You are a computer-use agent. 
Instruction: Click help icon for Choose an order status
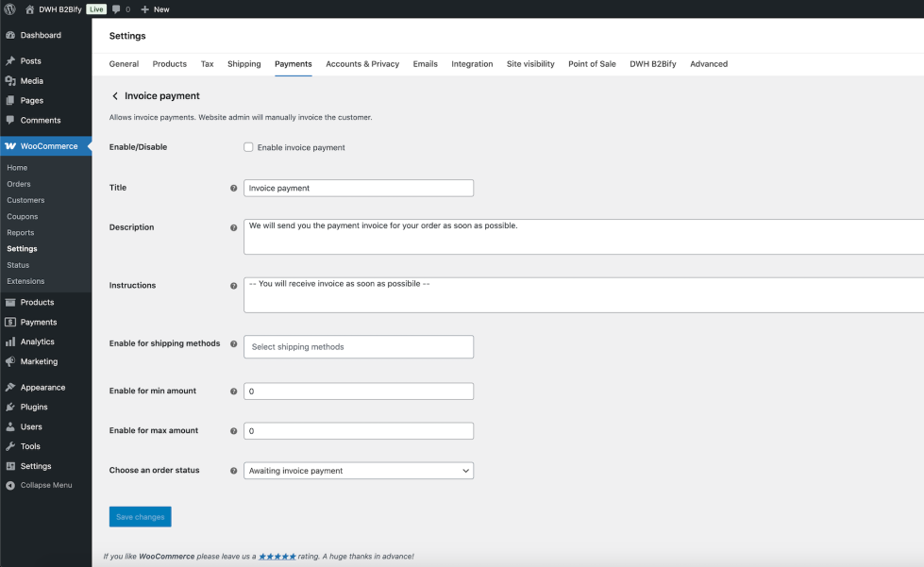tap(234, 471)
